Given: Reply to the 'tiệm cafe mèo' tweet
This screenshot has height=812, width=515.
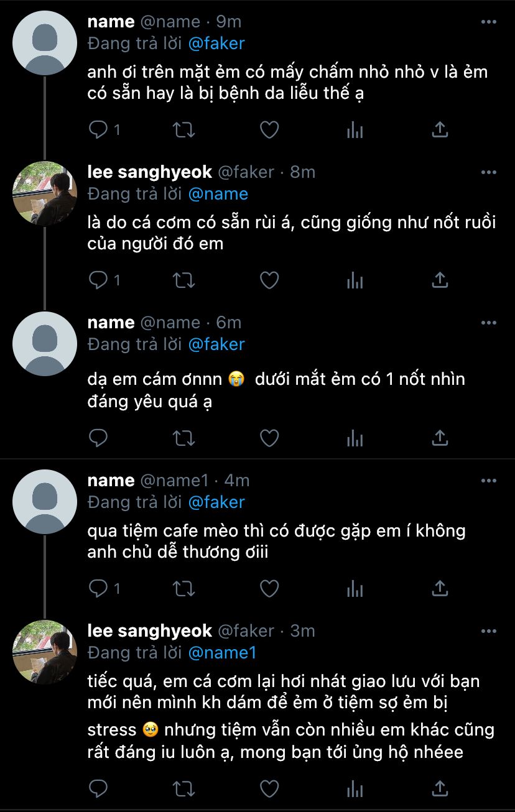Looking at the screenshot, I should (x=99, y=588).
